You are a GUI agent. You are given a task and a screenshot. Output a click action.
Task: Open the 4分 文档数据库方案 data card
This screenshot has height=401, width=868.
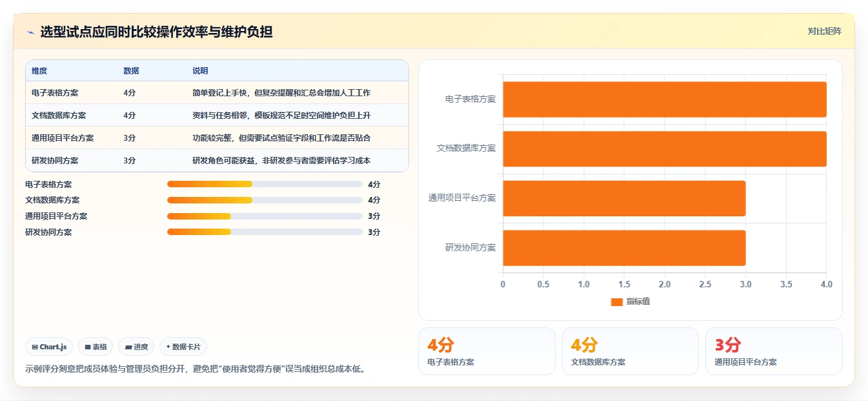click(x=631, y=351)
